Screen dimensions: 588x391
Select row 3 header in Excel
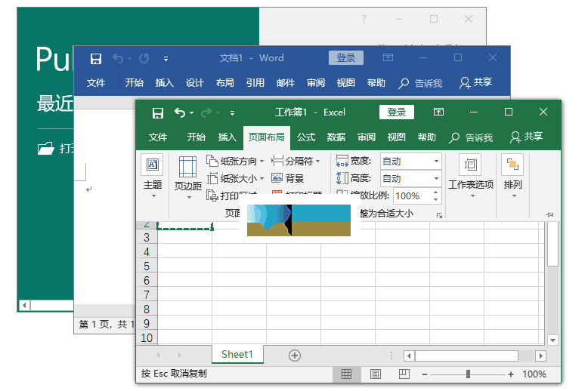click(x=147, y=238)
